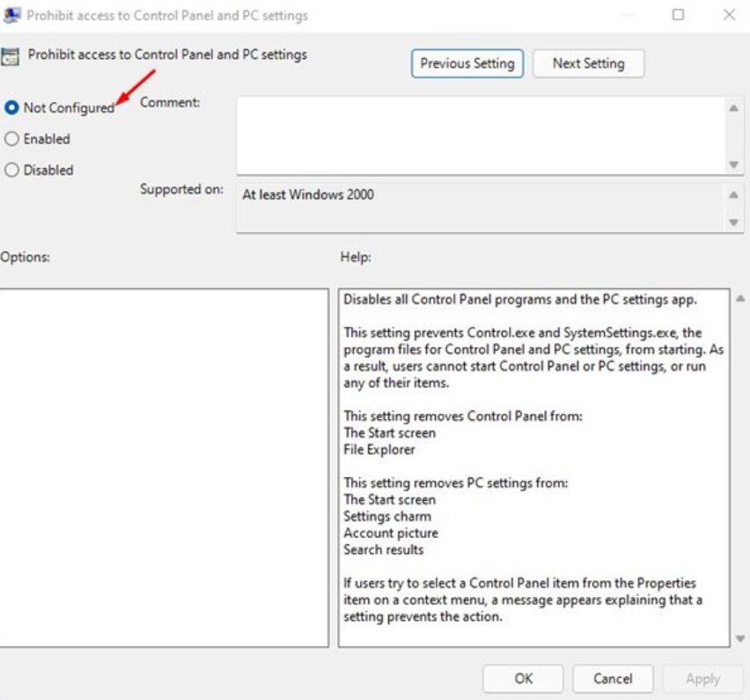Viewport: 750px width, 700px height.
Task: Click 'This setting removes PC settings from:' text
Action: pos(455,483)
